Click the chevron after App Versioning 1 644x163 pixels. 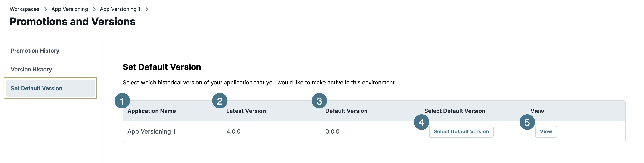147,9
